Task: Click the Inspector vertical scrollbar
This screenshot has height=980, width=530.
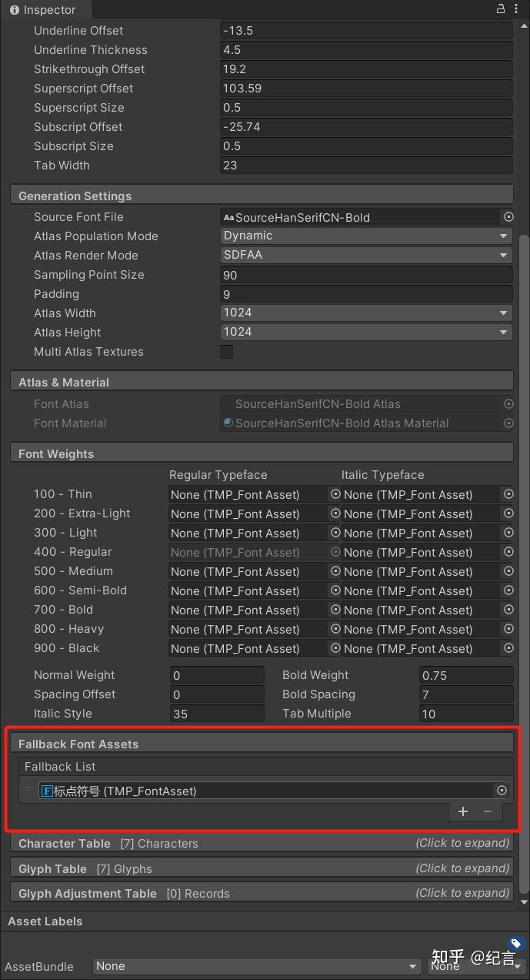Action: (525, 570)
